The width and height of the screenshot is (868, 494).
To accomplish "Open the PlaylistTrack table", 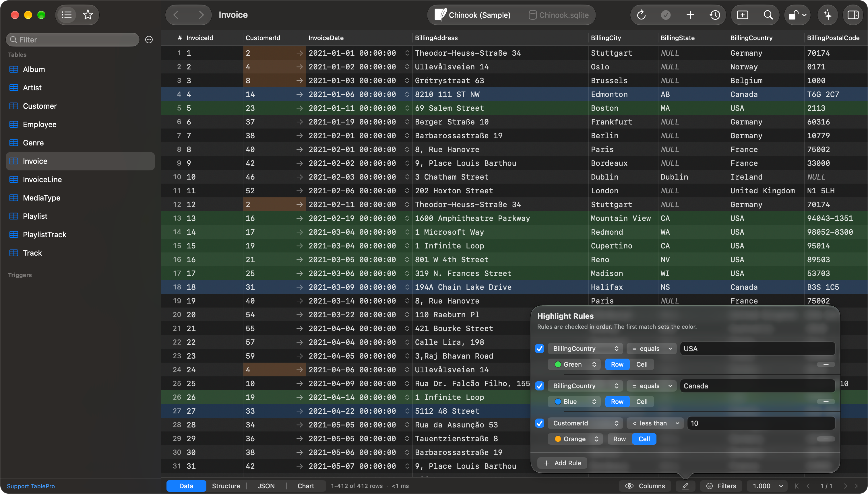I will (80, 234).
